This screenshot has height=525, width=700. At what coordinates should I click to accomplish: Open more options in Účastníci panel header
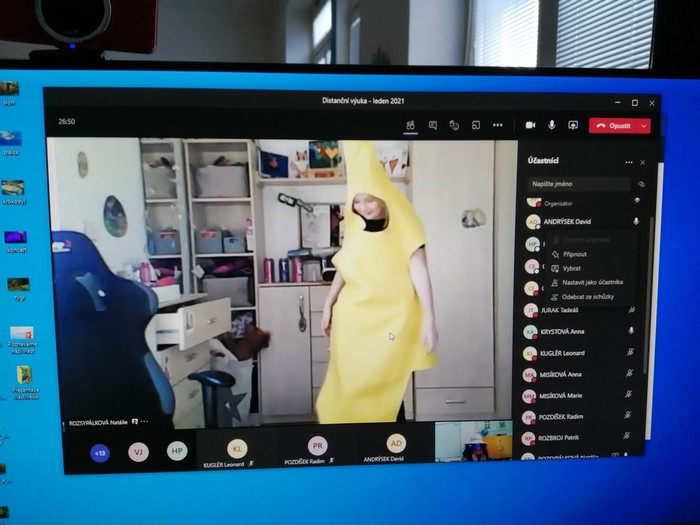[628, 162]
